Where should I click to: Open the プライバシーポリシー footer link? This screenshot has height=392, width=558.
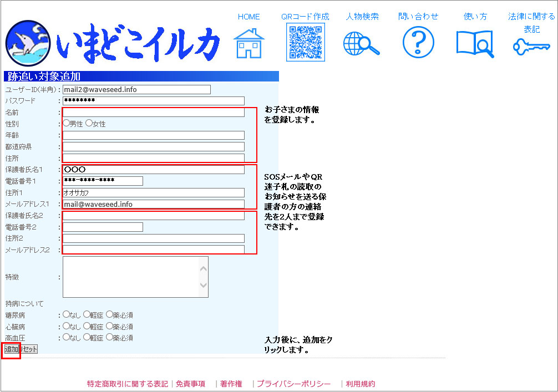[293, 384]
